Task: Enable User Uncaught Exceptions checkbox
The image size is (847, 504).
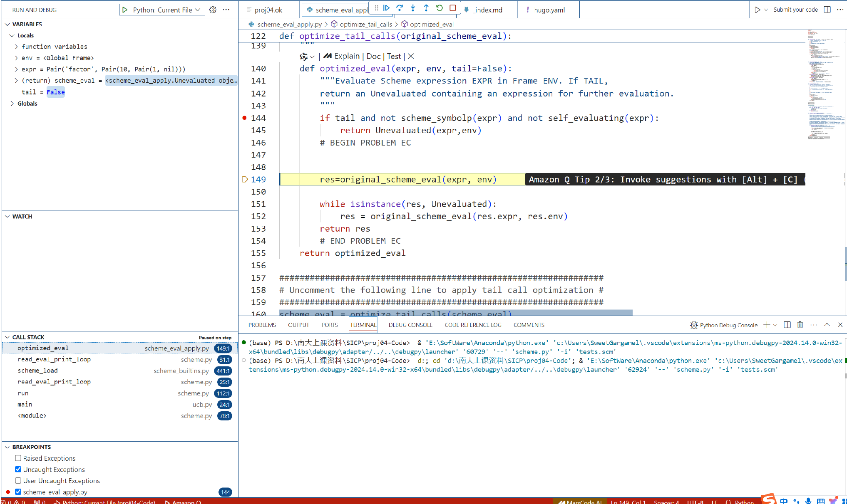Action: coord(18,480)
